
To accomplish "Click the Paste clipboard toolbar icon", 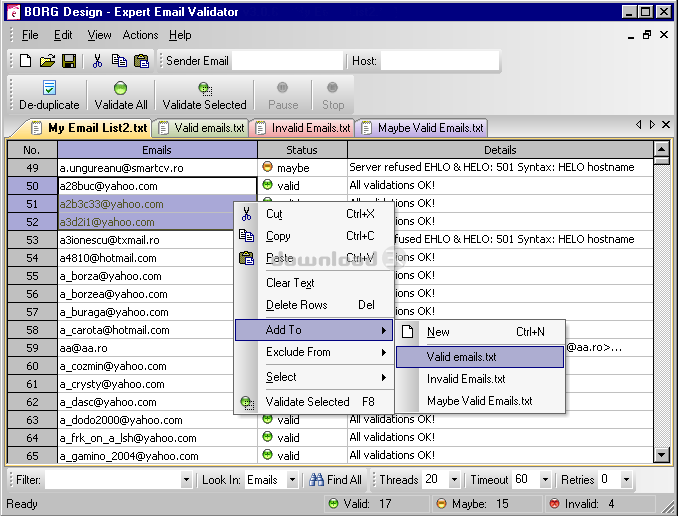I will pos(141,61).
